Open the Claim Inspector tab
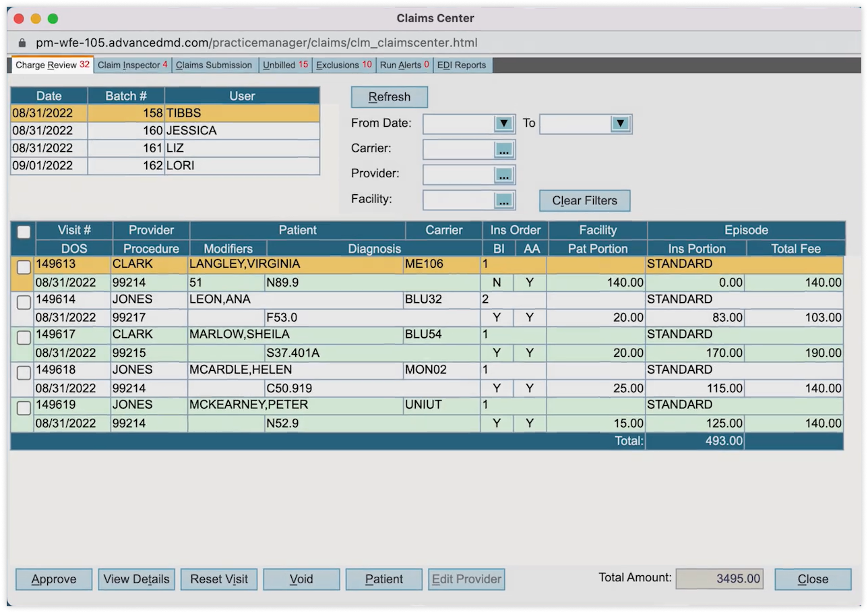 [133, 65]
